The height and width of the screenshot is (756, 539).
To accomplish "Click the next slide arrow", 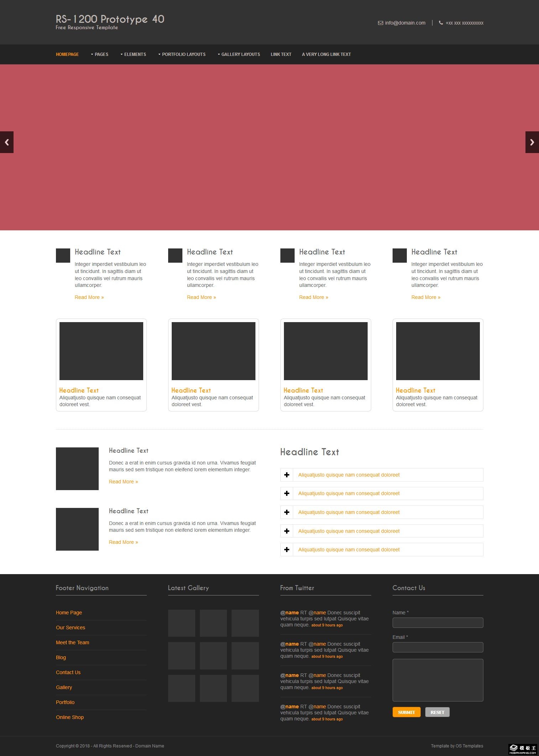I will pyautogui.click(x=532, y=142).
